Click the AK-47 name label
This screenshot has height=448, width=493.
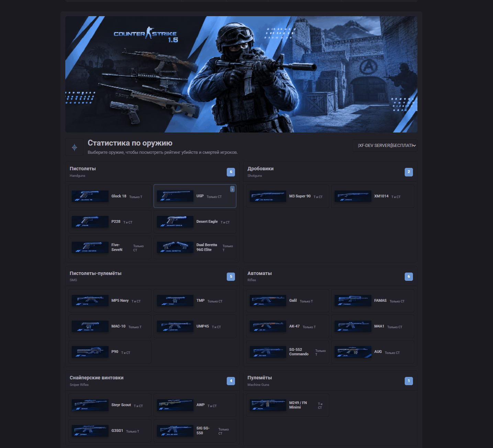[x=294, y=326]
